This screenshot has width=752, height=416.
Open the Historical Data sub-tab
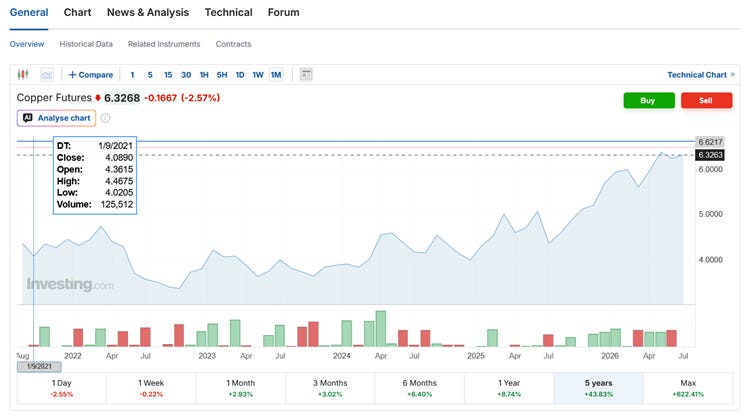pyautogui.click(x=86, y=44)
